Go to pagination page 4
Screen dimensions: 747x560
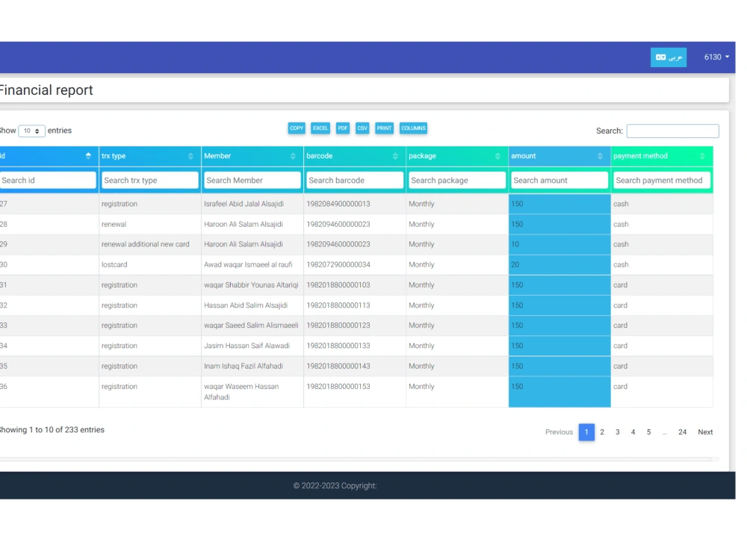coord(633,432)
